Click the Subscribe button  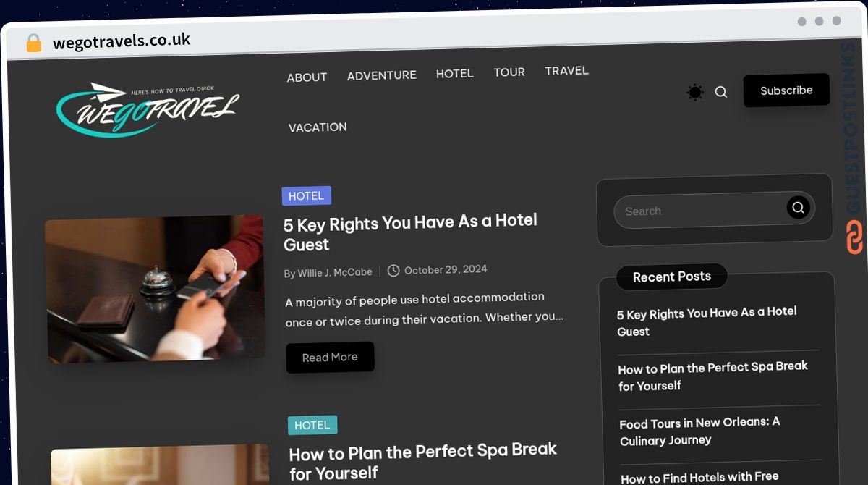pyautogui.click(x=786, y=90)
